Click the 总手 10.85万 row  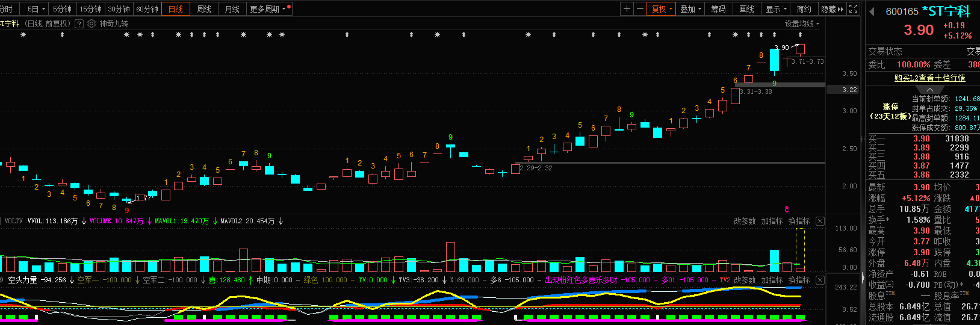coord(899,209)
